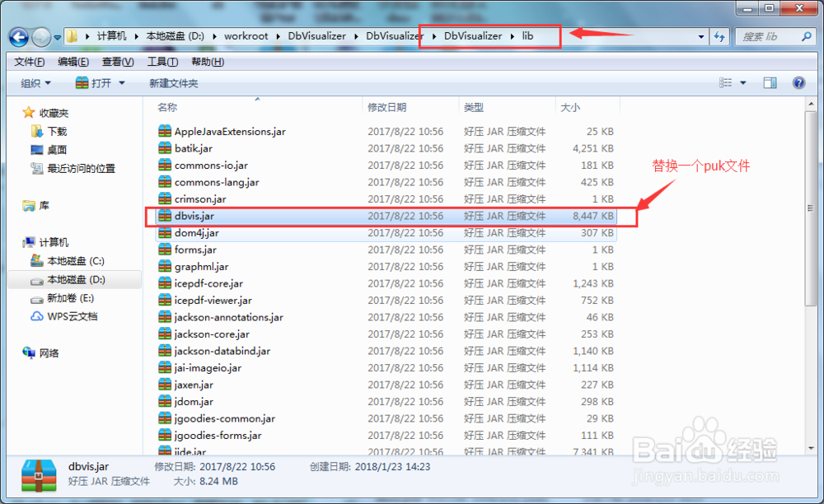Click the workroot breadcrumb in address bar

[x=246, y=36]
